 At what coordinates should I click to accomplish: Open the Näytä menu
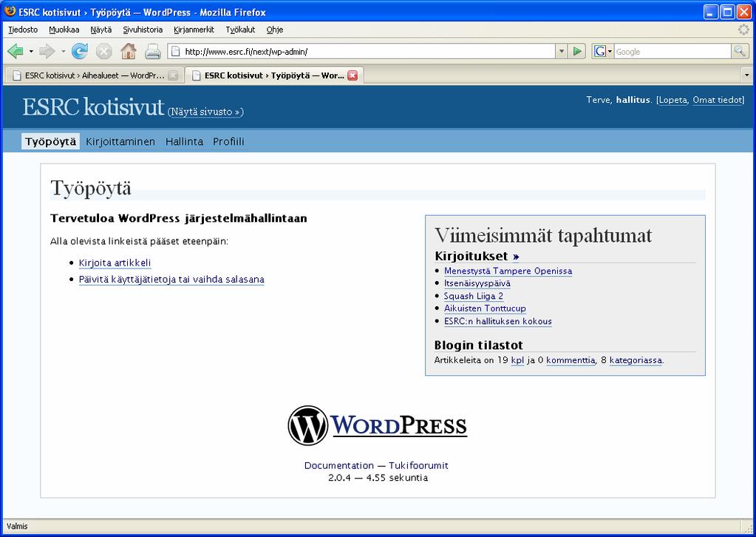point(101,30)
